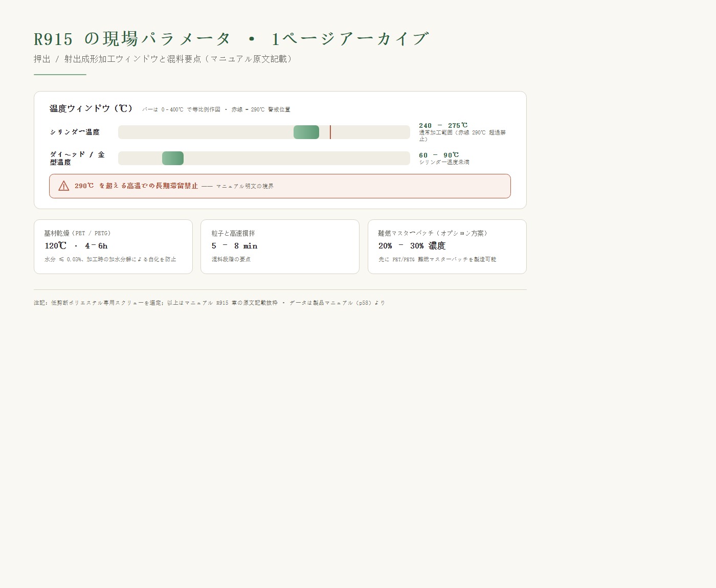This screenshot has width=716, height=588.
Task: Click the subtitle '押出 / 射出成形加工ウィンドウと混料要点'
Action: click(x=118, y=59)
